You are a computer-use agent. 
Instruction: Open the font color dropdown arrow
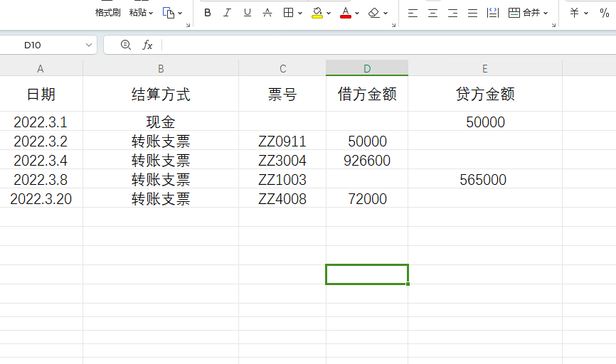tap(357, 13)
